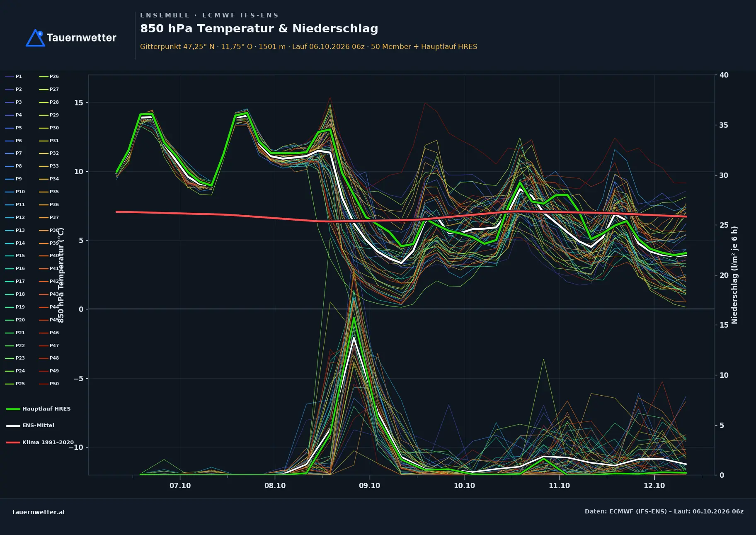
Task: Click legend entry P28
Action: click(x=49, y=102)
